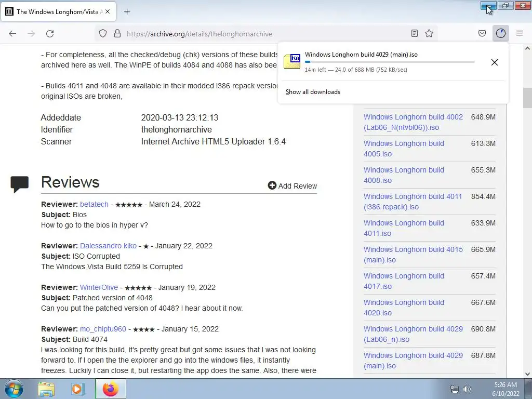This screenshot has width=532, height=399.
Task: Open a new tab with the plus button
Action: coord(127,12)
